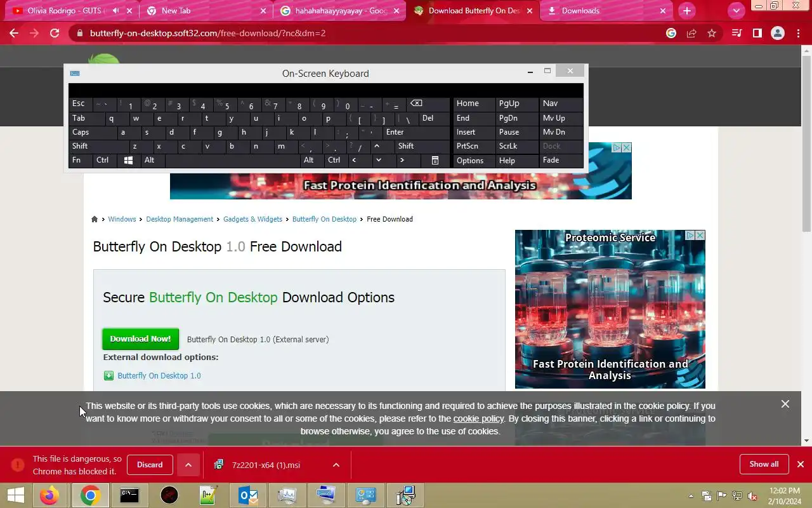Toggle left Alt key on On-Screen Keyboard
This screenshot has height=508, width=812.
pos(153,161)
